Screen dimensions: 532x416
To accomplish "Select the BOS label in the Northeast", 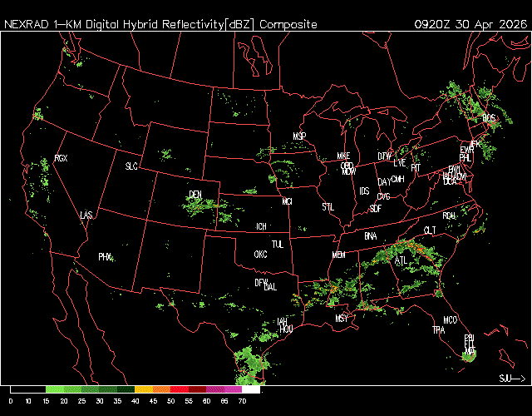I will [x=489, y=118].
